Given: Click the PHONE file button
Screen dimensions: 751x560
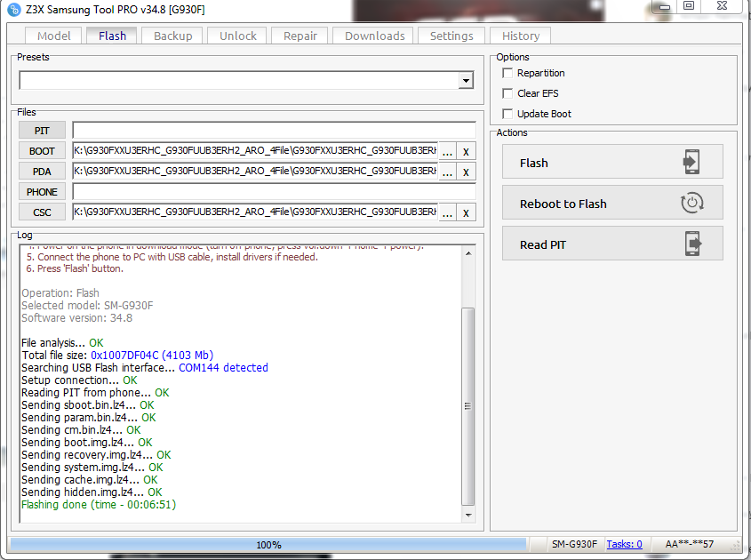Looking at the screenshot, I should [x=42, y=192].
